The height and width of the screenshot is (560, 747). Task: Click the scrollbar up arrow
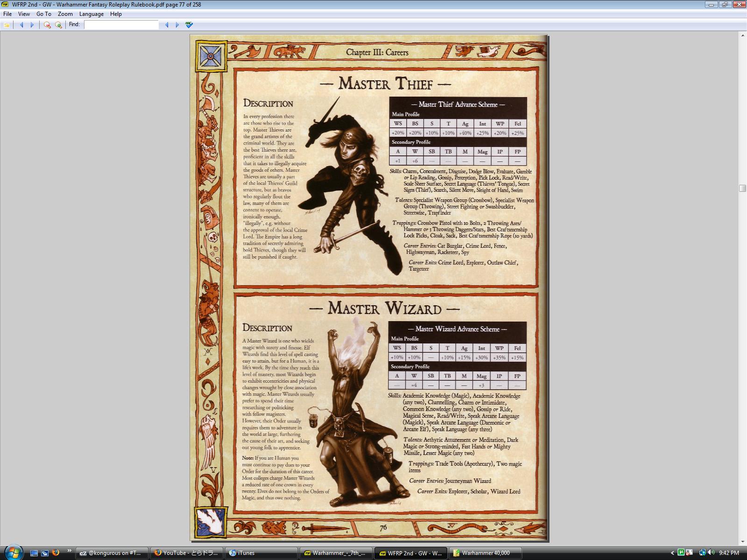(x=743, y=35)
